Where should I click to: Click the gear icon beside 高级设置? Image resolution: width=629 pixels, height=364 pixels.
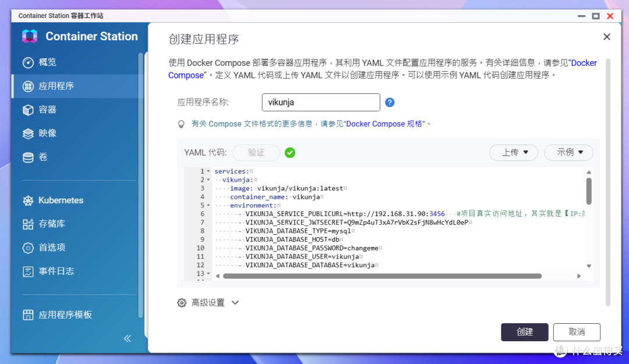tap(182, 303)
